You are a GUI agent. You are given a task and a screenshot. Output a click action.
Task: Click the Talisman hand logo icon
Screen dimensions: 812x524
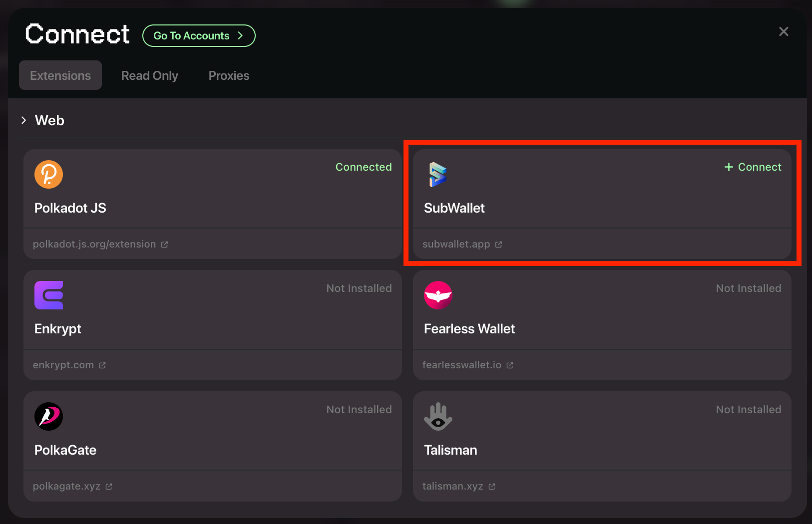pyautogui.click(x=438, y=416)
